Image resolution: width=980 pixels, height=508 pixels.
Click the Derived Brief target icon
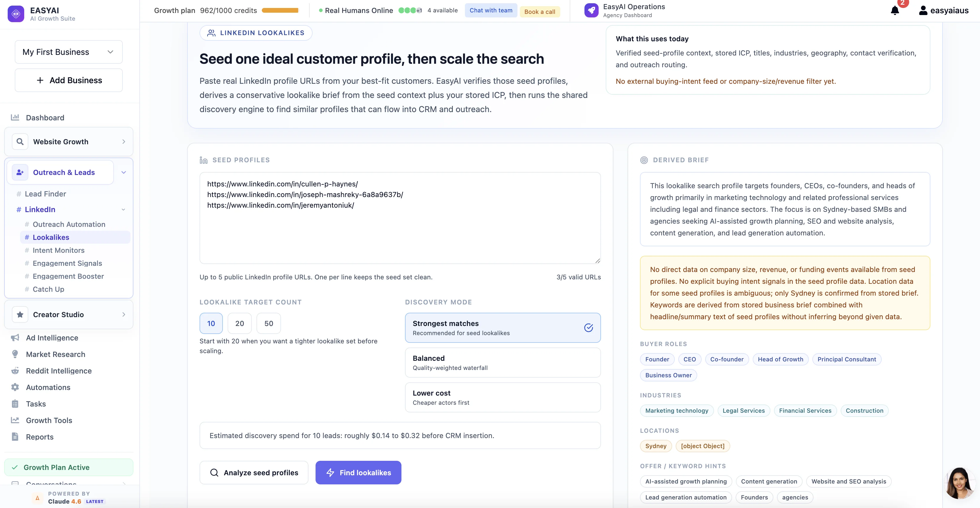644,160
